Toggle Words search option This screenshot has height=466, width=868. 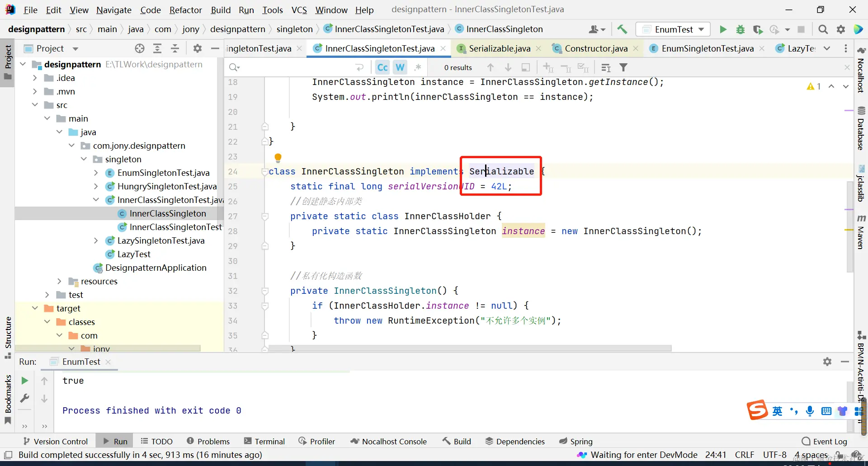coord(400,67)
